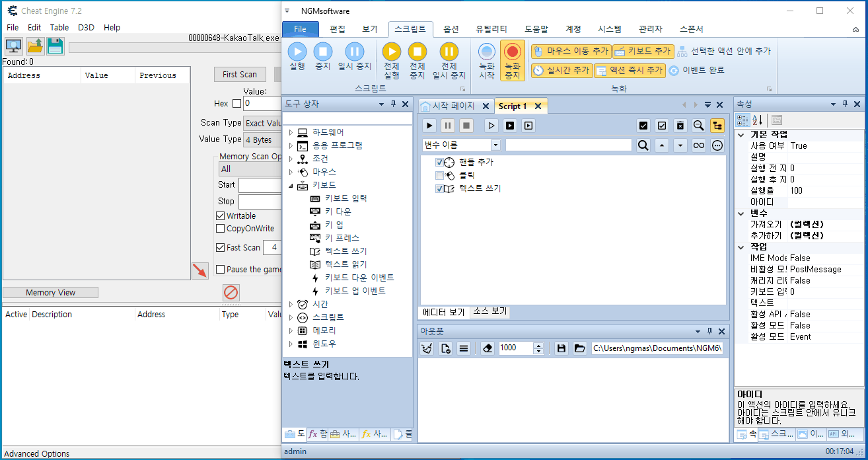Uncheck the 텍스트 쓰기 action checkbox
This screenshot has height=460, width=868.
tap(439, 189)
